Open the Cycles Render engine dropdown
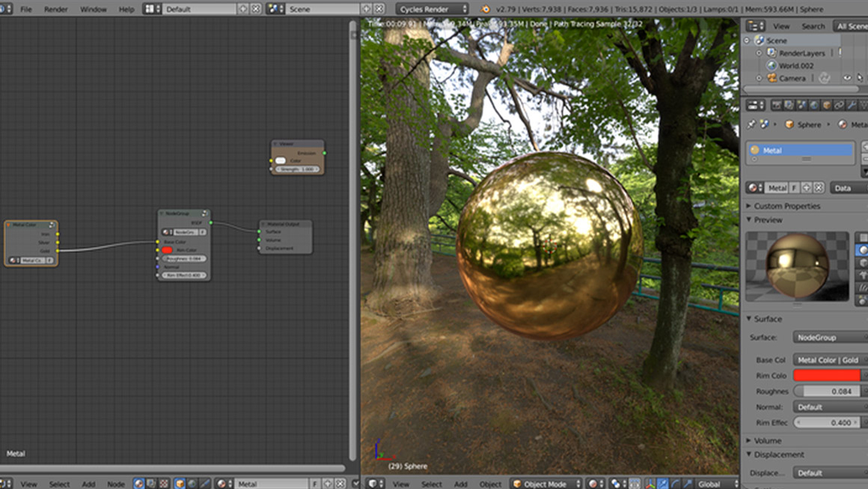 433,9
